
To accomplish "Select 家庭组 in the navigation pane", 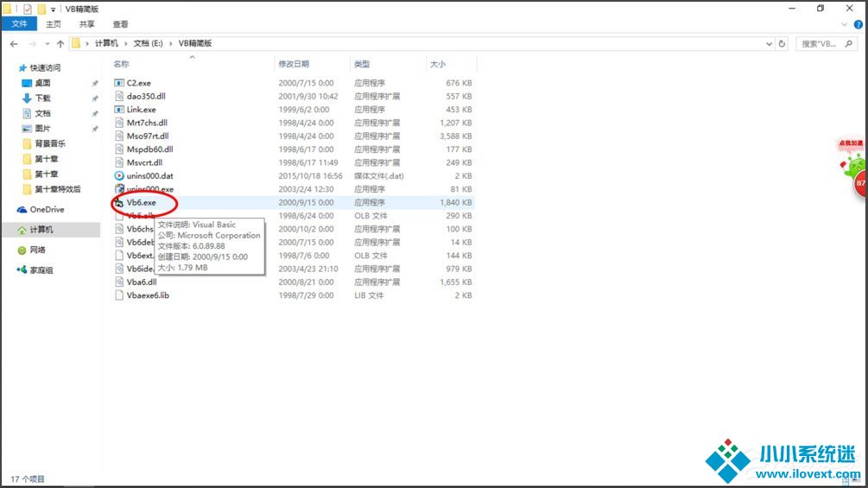I will point(41,270).
